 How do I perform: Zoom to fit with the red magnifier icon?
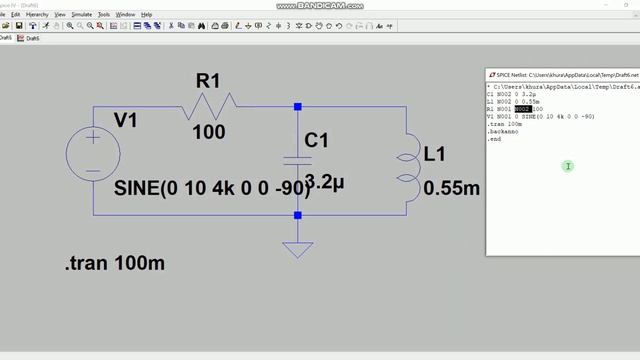(100, 26)
